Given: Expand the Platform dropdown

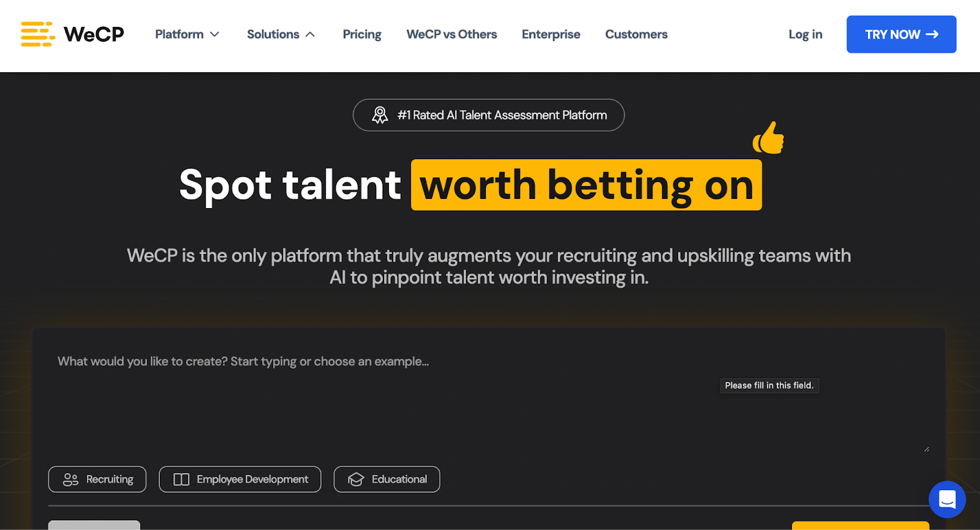Looking at the screenshot, I should (x=187, y=34).
